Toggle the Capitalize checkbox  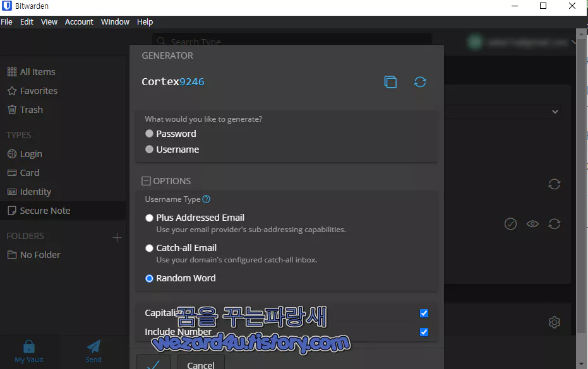point(424,313)
